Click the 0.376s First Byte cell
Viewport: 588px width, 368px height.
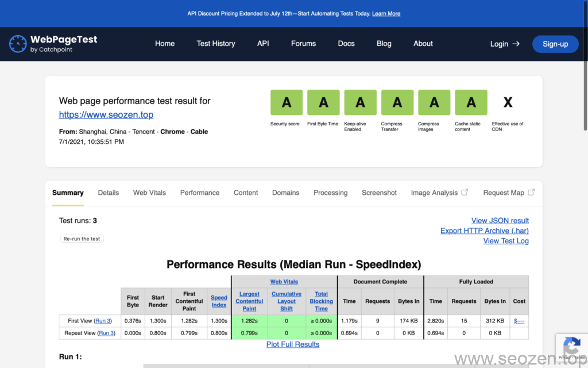click(x=133, y=321)
